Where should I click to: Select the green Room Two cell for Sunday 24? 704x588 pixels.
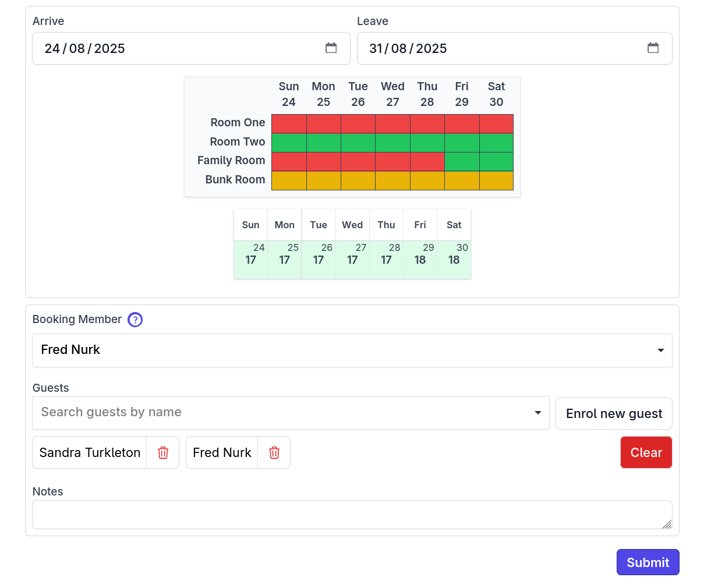[x=289, y=142]
